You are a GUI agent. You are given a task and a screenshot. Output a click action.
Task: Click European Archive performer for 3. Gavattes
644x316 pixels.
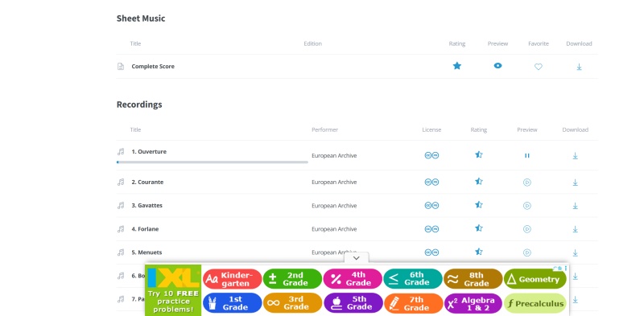tap(334, 206)
